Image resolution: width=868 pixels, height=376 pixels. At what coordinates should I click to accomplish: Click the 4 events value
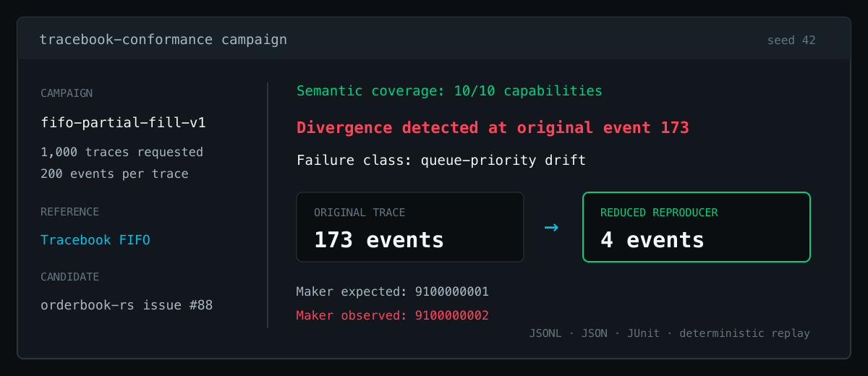point(652,240)
